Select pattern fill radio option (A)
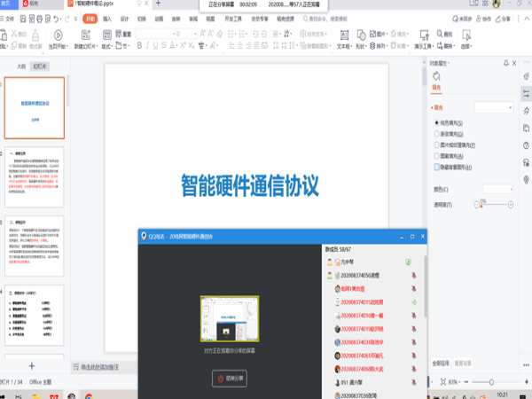This screenshot has height=399, width=532. (x=436, y=156)
